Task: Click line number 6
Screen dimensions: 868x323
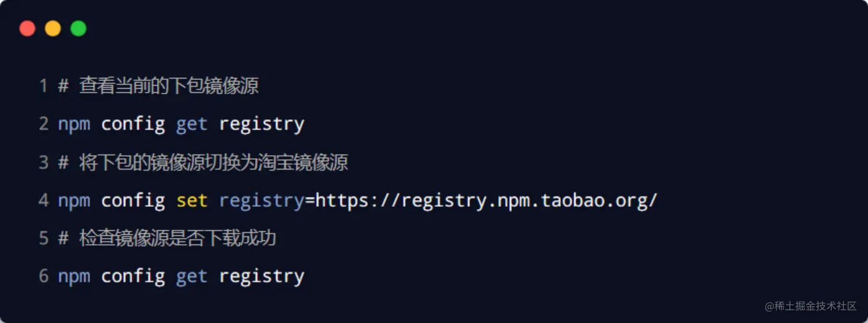Action: 44,276
